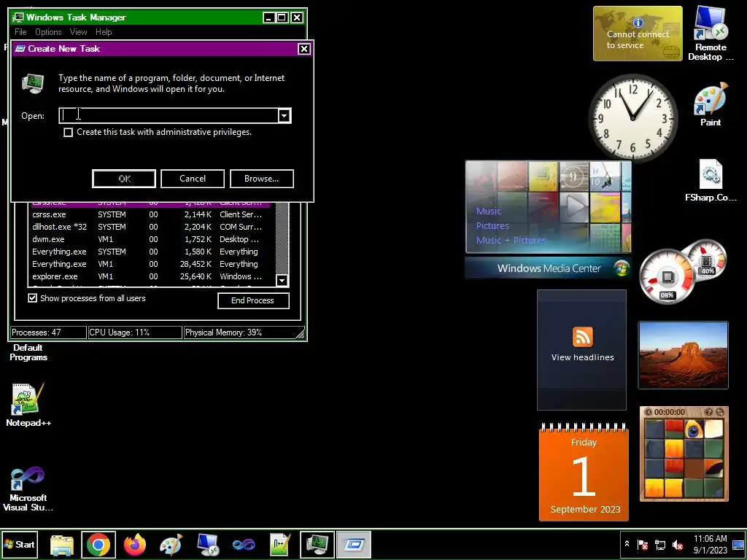This screenshot has width=747, height=560.
Task: Open the Options menu in Task Manager
Action: tap(48, 32)
